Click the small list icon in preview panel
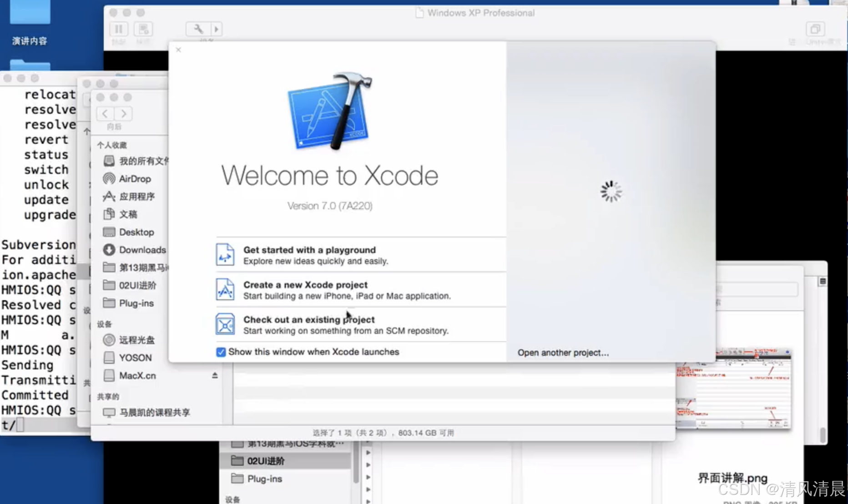This screenshot has height=504, width=848. [x=823, y=282]
